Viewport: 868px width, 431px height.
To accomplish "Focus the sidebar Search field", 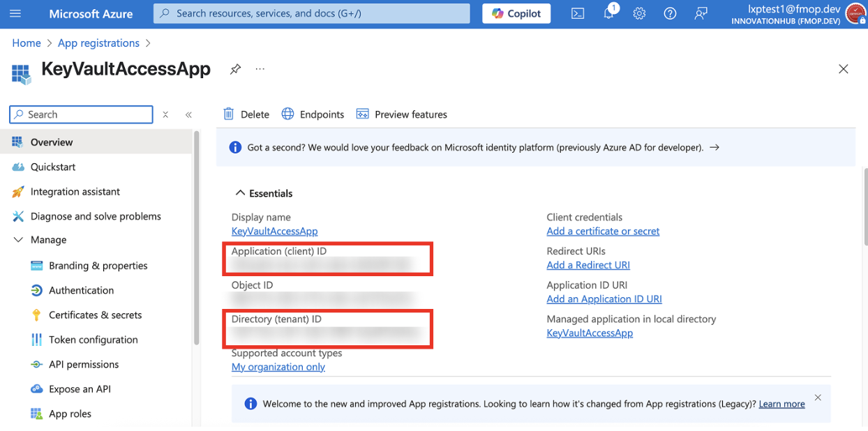I will (81, 114).
